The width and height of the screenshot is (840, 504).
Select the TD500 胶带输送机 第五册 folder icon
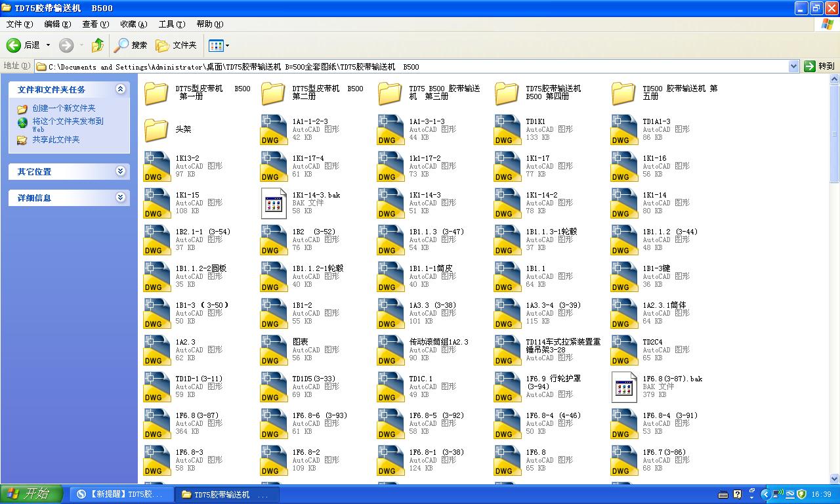pos(624,93)
